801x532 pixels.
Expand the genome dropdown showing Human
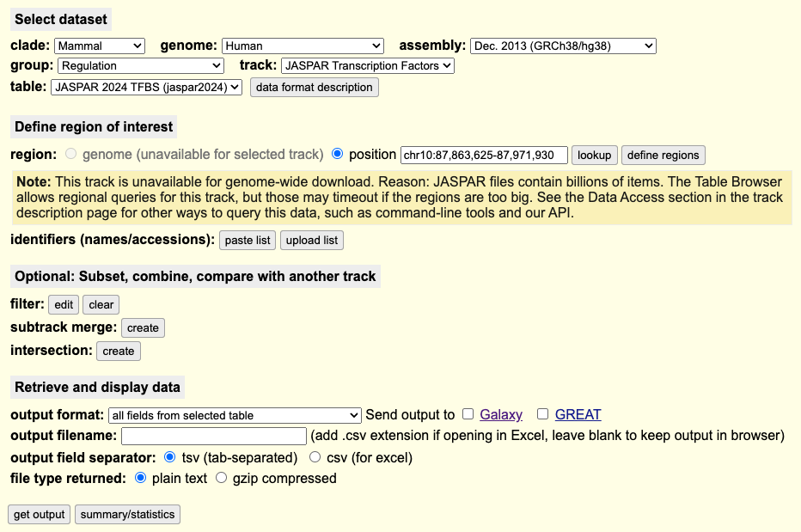tap(303, 46)
